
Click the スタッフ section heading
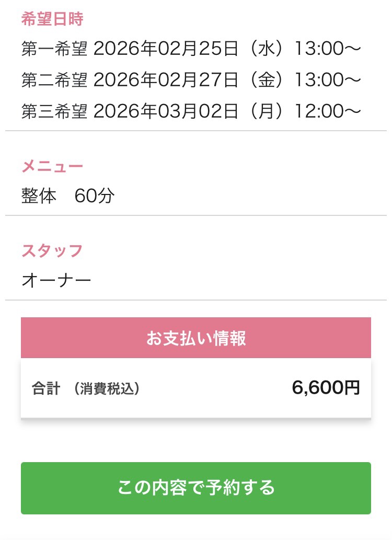tap(52, 251)
